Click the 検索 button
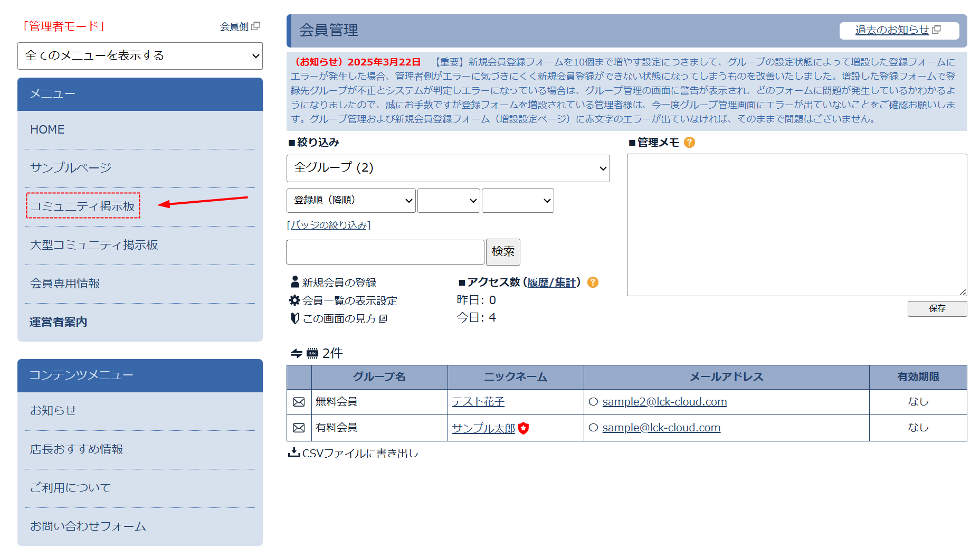 point(503,252)
